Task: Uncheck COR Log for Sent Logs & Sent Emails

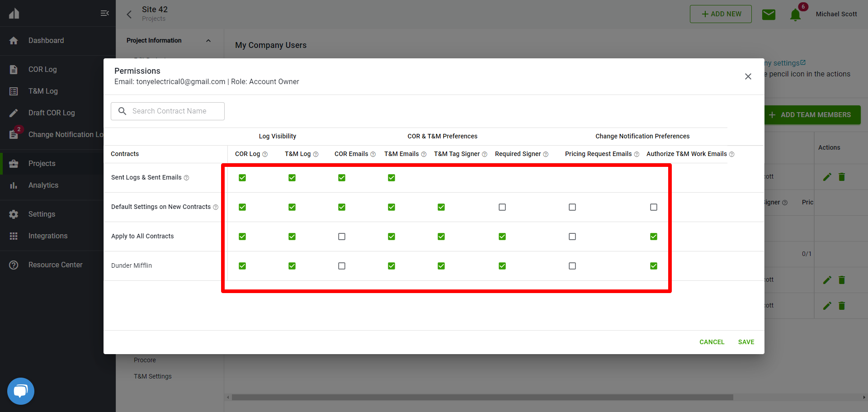Action: point(242,178)
